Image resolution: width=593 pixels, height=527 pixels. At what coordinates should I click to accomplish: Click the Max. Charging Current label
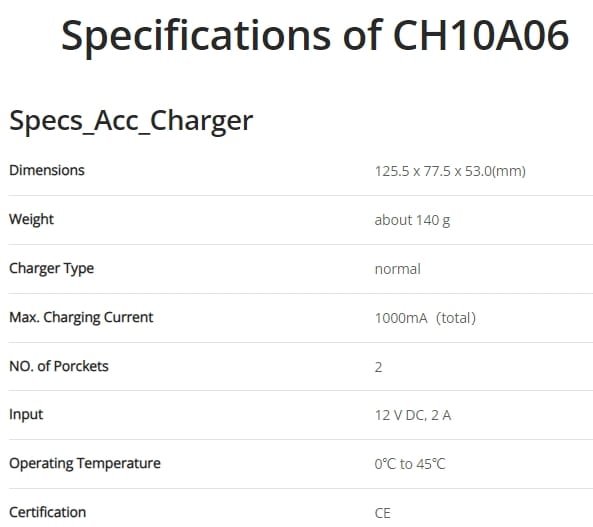pyautogui.click(x=81, y=317)
